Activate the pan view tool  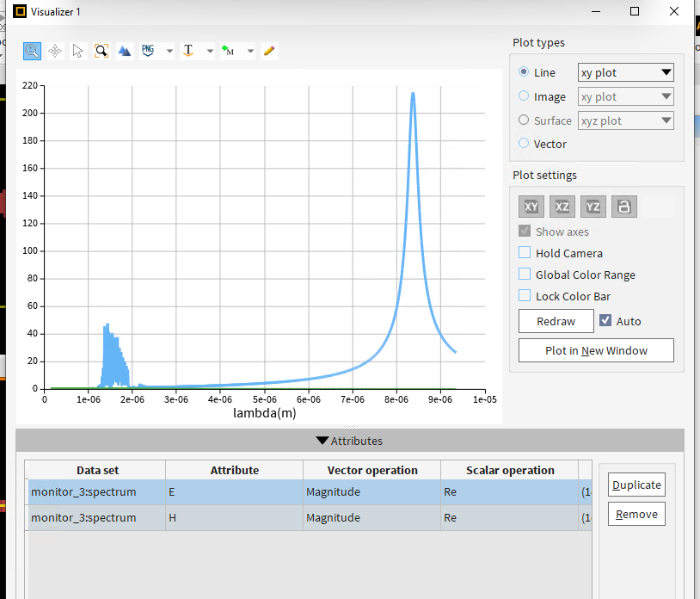click(x=55, y=51)
